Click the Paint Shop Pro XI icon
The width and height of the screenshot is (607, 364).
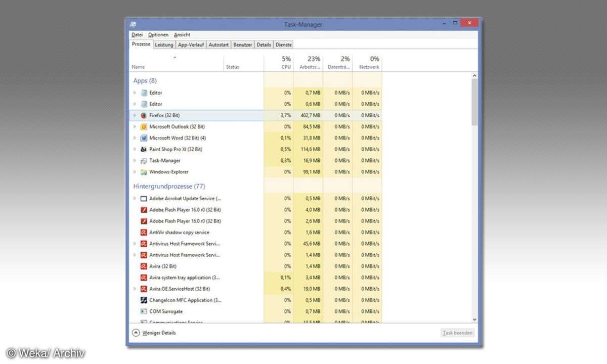point(144,149)
